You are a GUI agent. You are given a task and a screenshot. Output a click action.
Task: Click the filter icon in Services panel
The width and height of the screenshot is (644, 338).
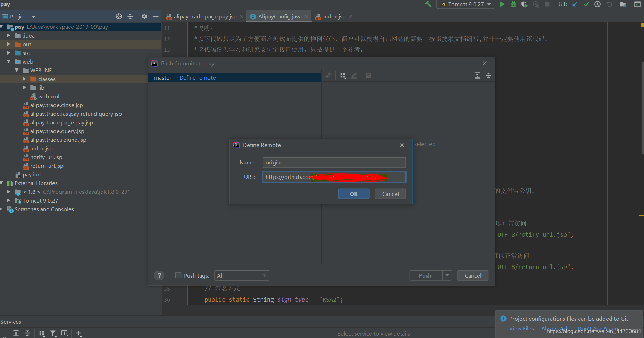click(x=53, y=333)
